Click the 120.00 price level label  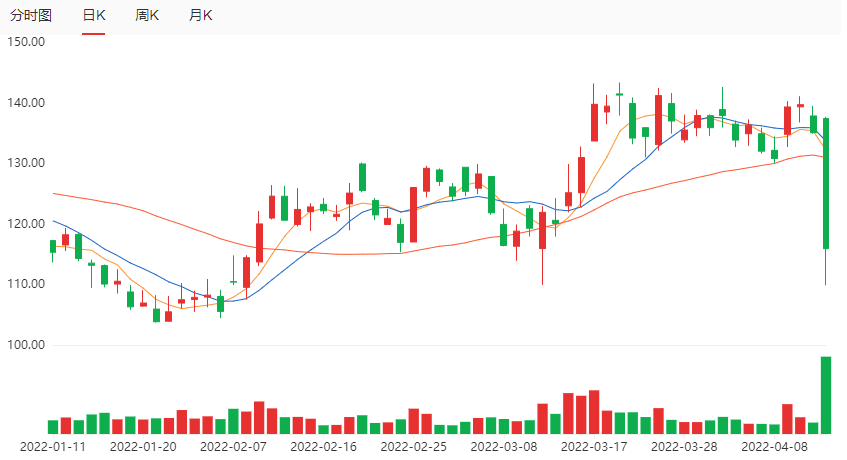pyautogui.click(x=27, y=224)
